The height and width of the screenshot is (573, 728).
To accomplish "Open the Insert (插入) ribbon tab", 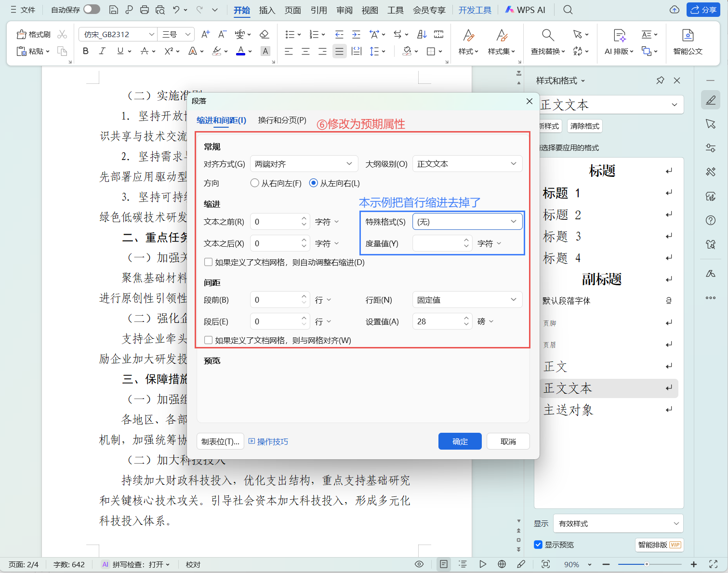I will (266, 10).
